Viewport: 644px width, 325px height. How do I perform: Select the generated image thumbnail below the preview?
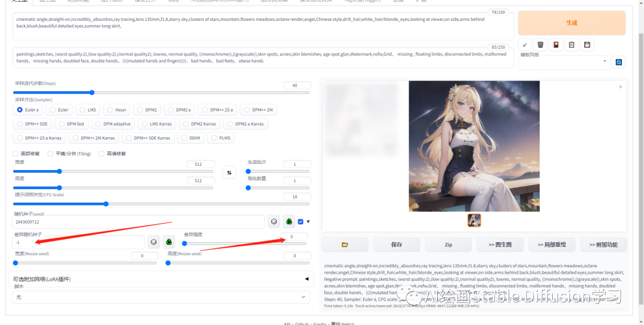point(474,220)
